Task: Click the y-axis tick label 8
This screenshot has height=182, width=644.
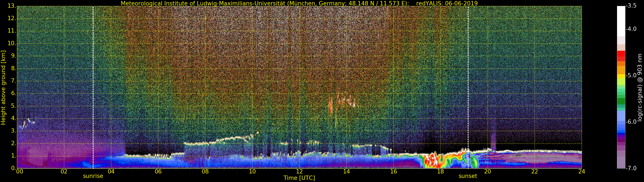Action: tap(13, 68)
